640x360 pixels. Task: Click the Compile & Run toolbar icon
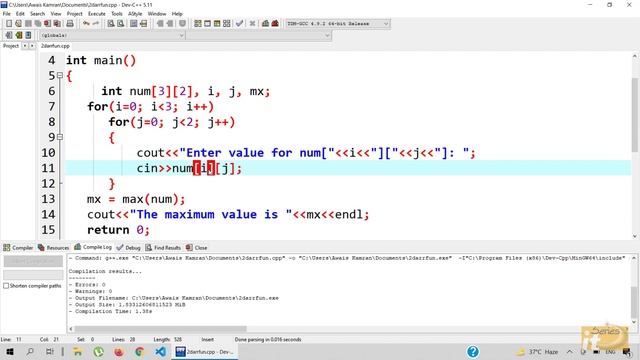(x=217, y=24)
